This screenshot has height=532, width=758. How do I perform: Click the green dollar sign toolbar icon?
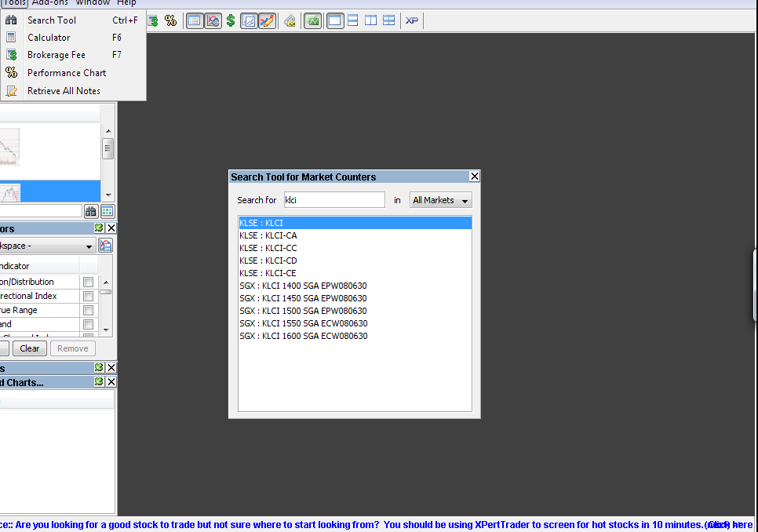click(x=231, y=20)
